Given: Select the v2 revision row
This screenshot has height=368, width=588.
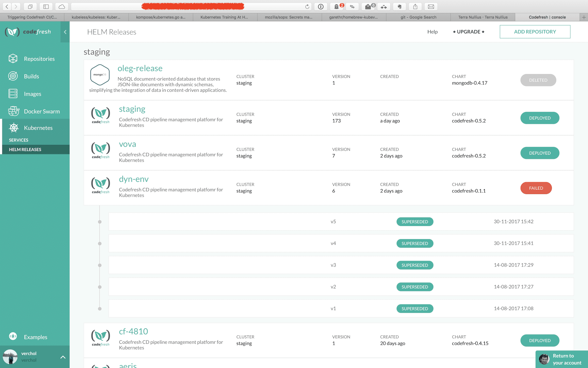Looking at the screenshot, I should pos(341,287).
